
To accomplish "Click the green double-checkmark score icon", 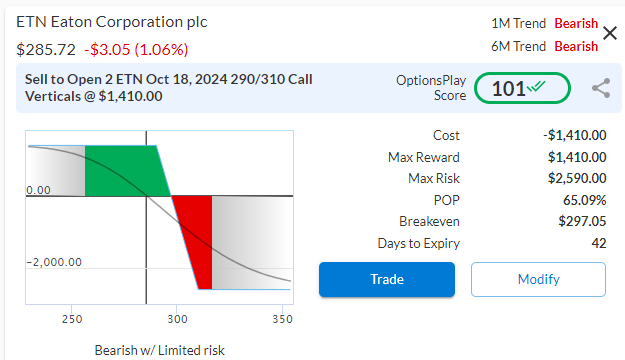I will pyautogui.click(x=536, y=86).
